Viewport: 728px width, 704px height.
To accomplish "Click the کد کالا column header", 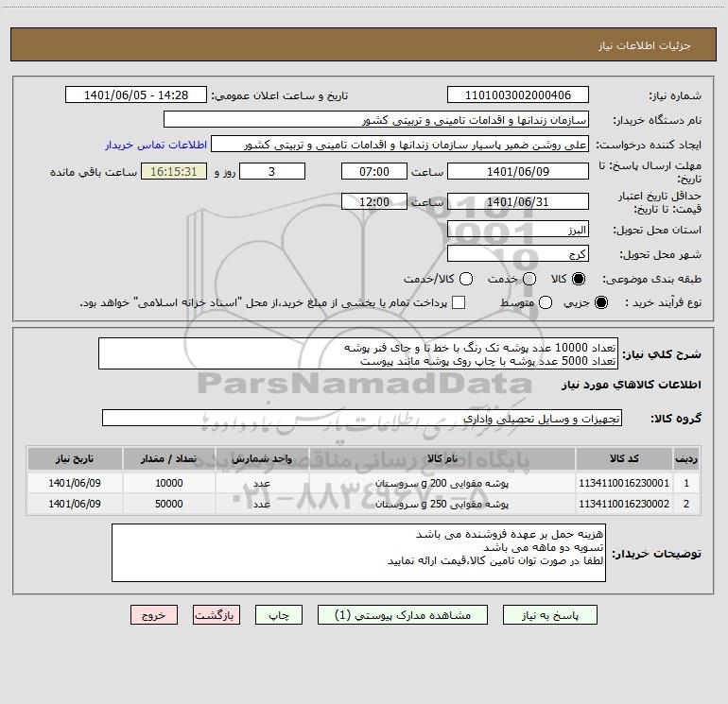I will click(624, 459).
